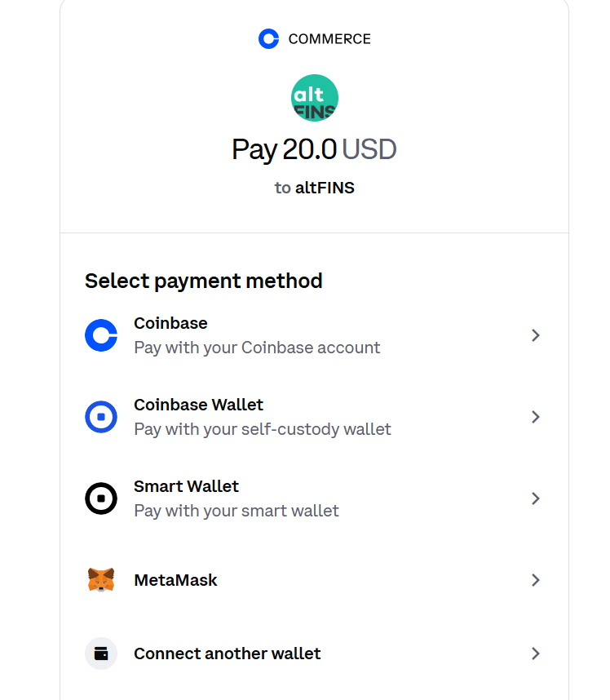Click the black Smart Wallet icon

(x=101, y=498)
